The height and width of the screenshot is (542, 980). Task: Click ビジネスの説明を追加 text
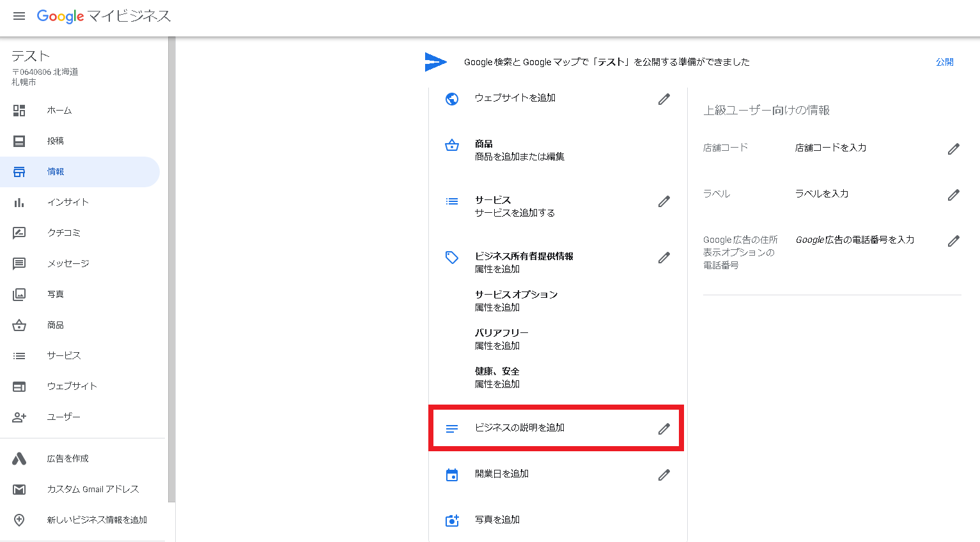[x=520, y=428]
